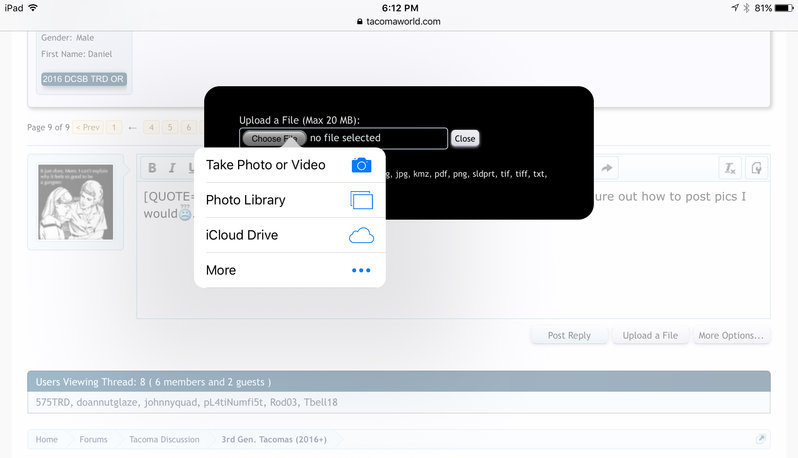This screenshot has width=798, height=458.
Task: Click Post Reply button
Action: [569, 335]
